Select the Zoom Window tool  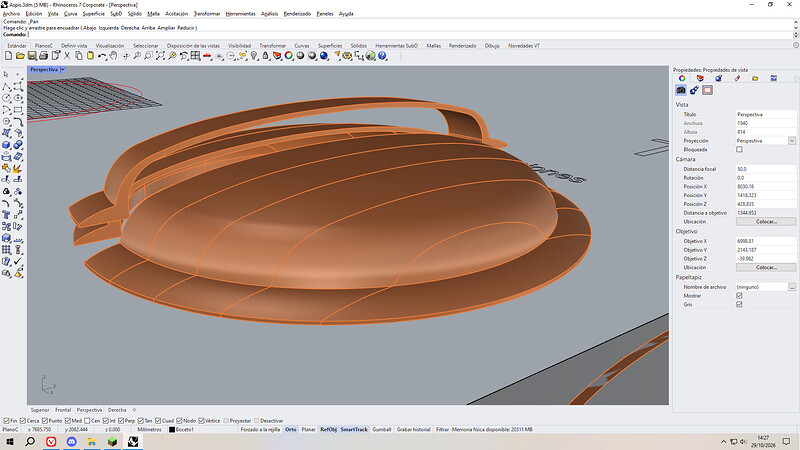(148, 56)
